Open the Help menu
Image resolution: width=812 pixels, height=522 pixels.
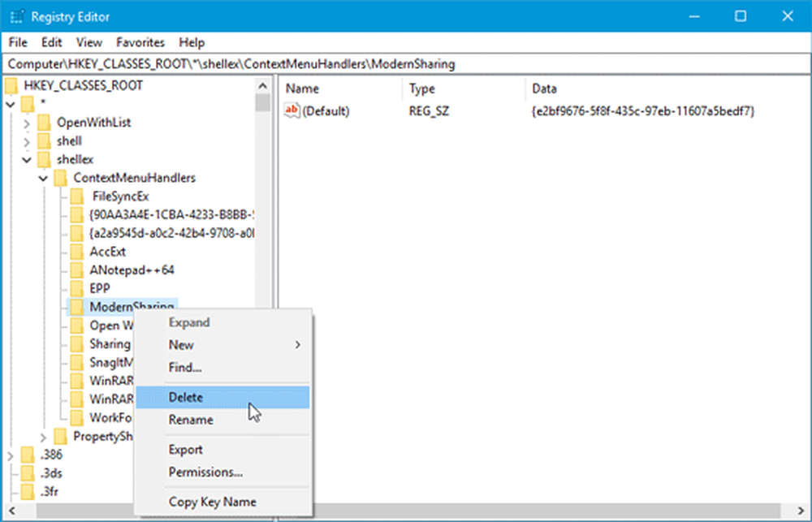coord(192,42)
